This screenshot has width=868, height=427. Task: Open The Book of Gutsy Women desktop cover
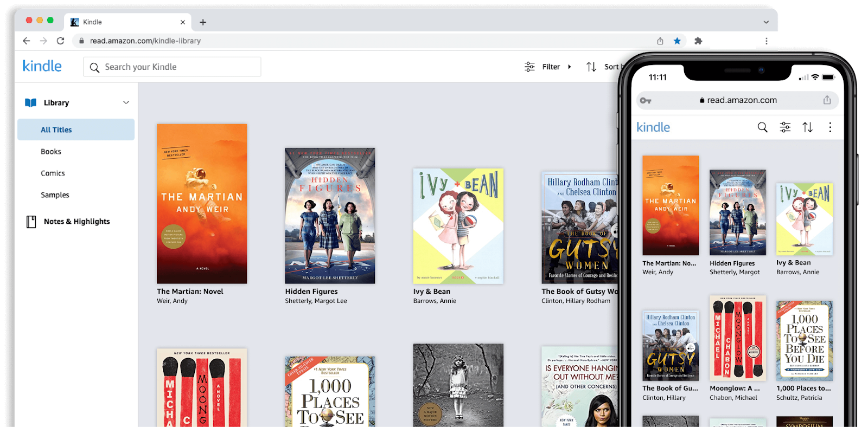click(579, 228)
